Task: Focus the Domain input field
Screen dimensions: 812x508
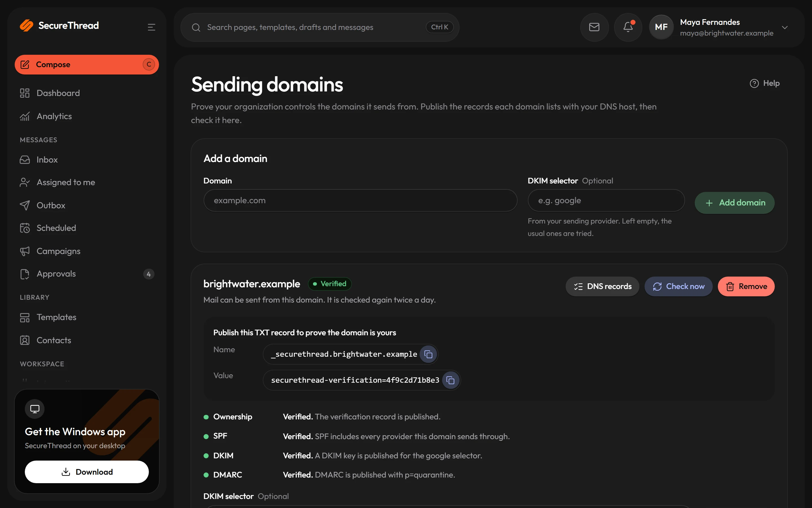Action: [x=360, y=200]
